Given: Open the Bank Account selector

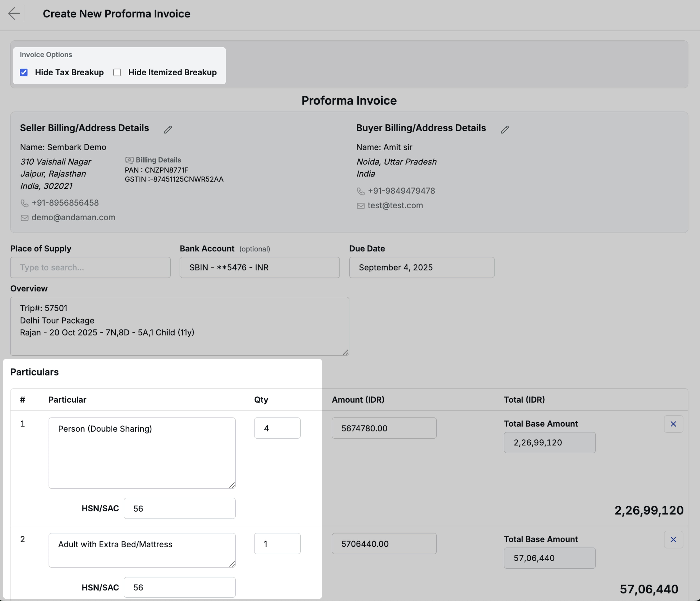Looking at the screenshot, I should (x=259, y=267).
